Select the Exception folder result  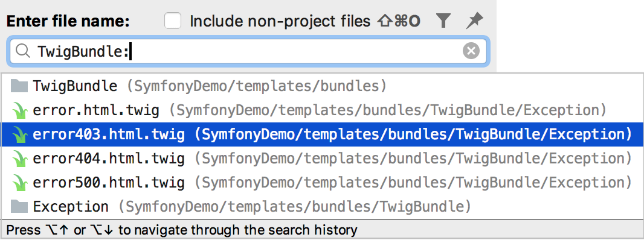pyautogui.click(x=322, y=206)
